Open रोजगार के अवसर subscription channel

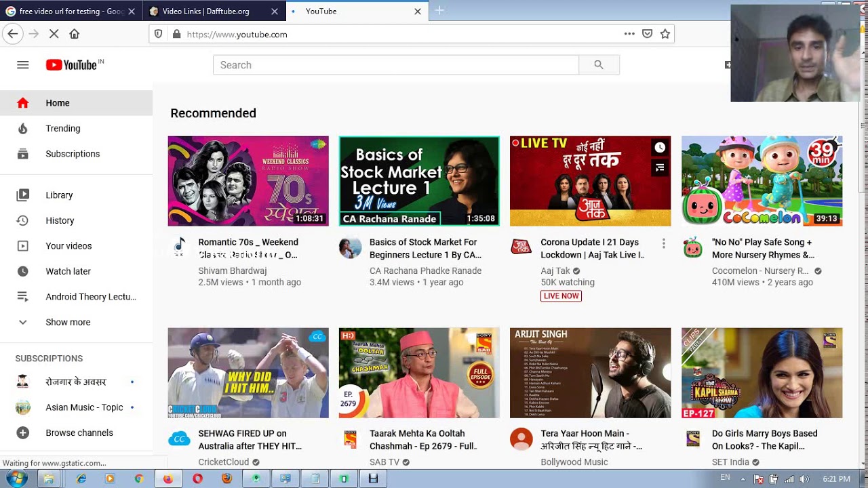pyautogui.click(x=76, y=382)
